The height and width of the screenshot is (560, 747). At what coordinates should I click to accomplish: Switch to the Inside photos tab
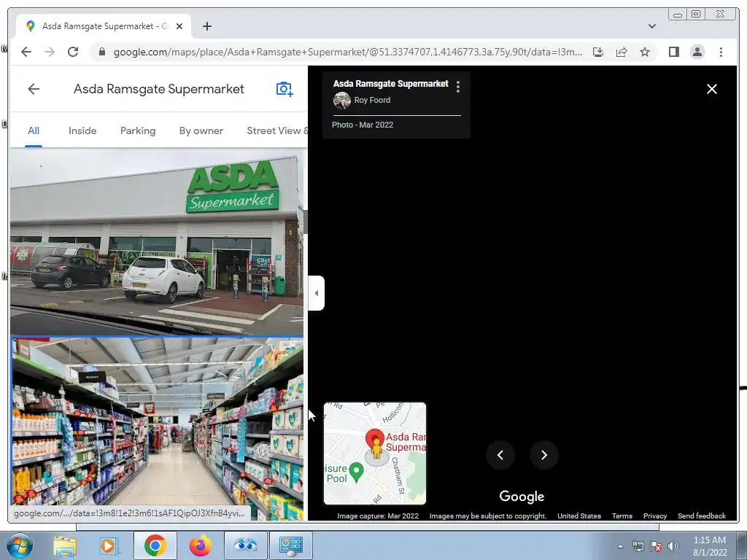(x=82, y=131)
